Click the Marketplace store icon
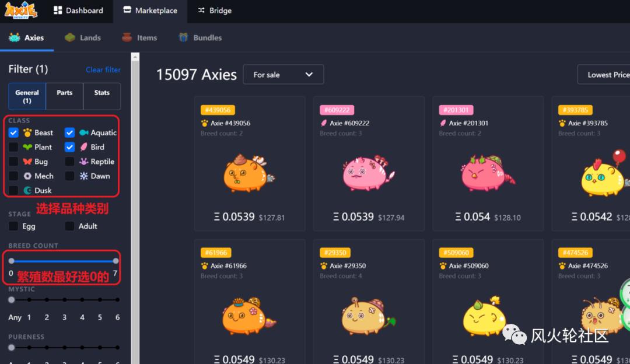Screen dimensions: 630x364 (x=127, y=10)
